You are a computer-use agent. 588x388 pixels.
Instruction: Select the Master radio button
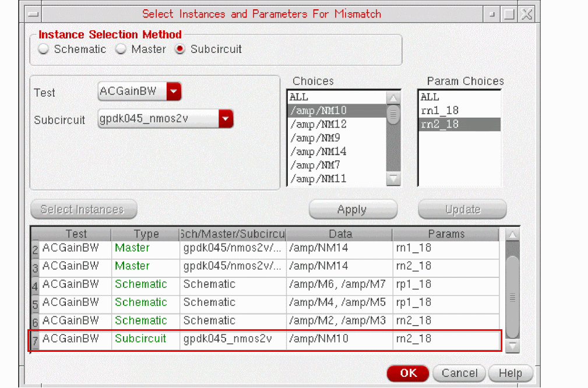pos(121,50)
